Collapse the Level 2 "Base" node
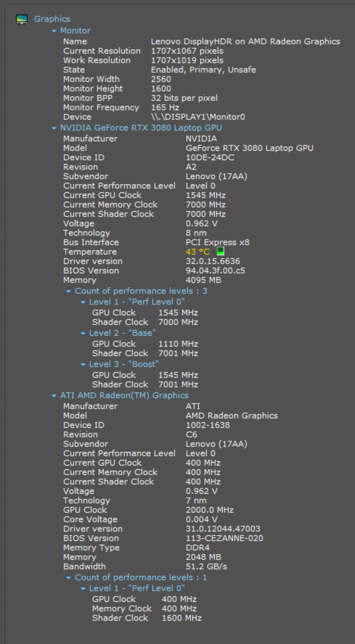Image resolution: width=355 pixels, height=644 pixels. 84,334
